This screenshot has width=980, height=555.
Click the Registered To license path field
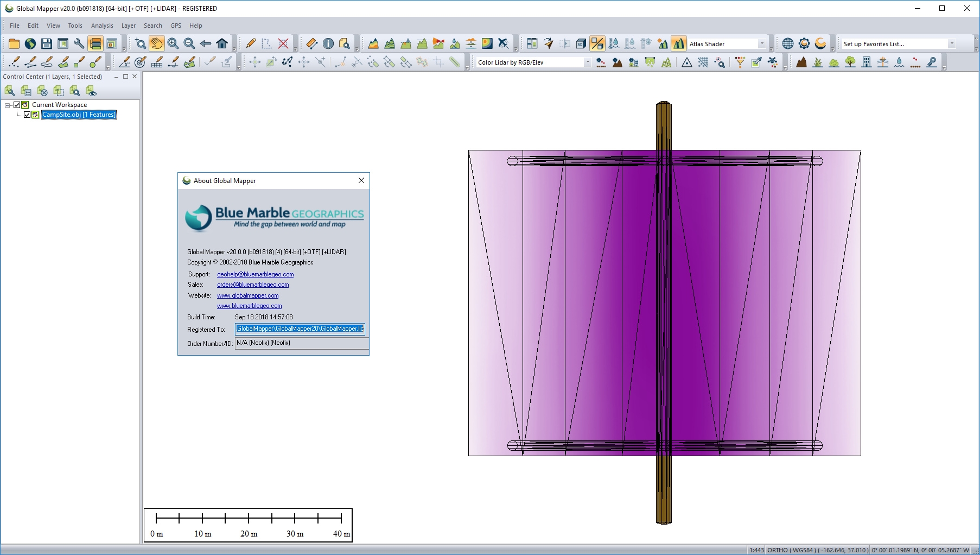click(x=300, y=329)
